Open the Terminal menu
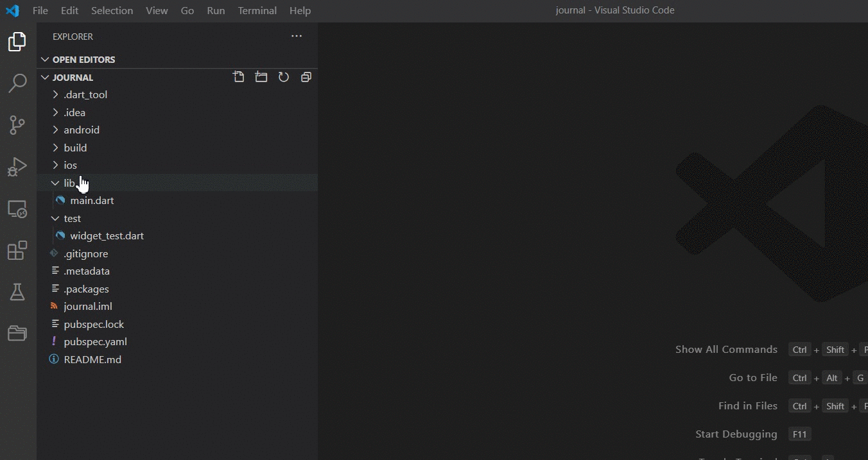The image size is (868, 460). coord(257,10)
